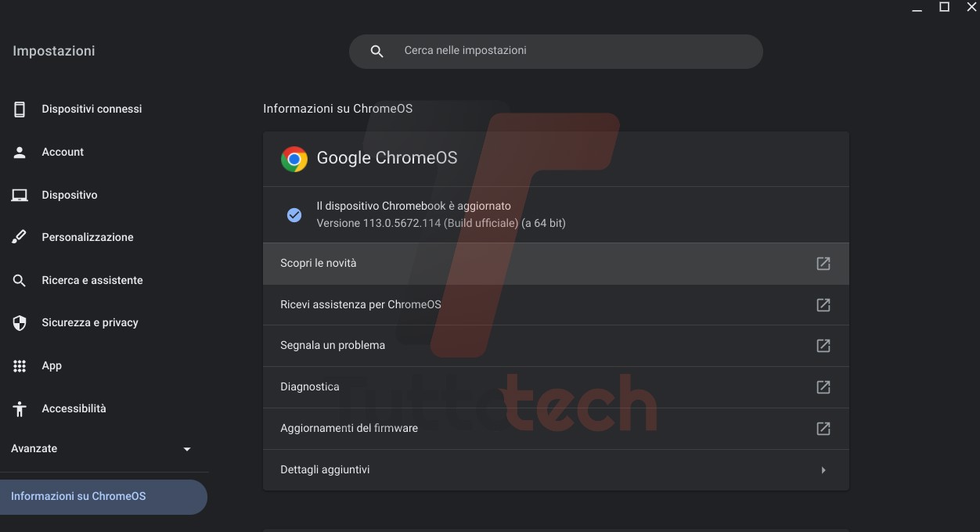Click the Dispositivi connessi phone icon
980x532 pixels.
(x=20, y=110)
